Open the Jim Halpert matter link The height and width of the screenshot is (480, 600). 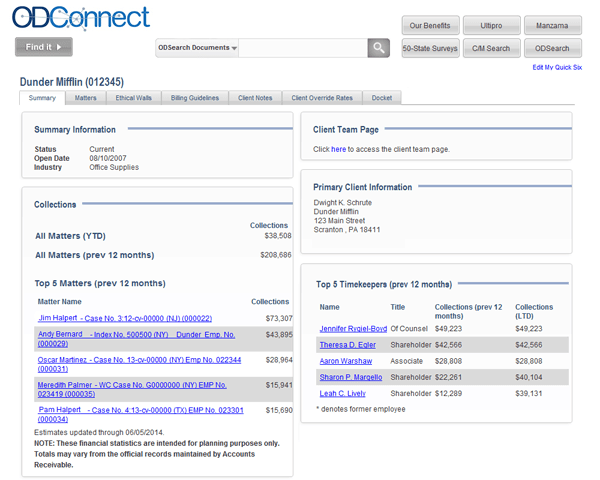(x=125, y=318)
